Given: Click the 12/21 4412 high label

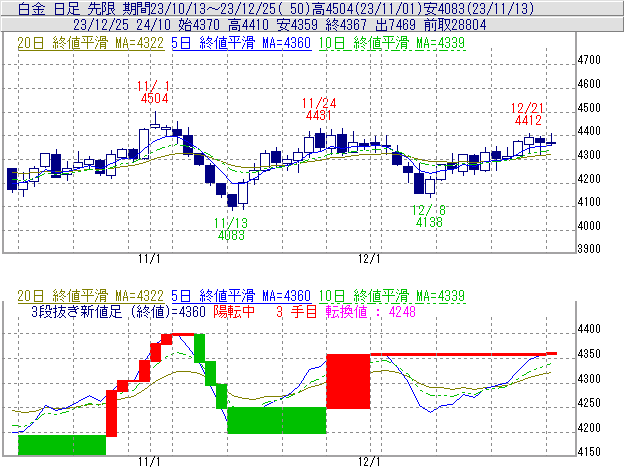Looking at the screenshot, I should click(528, 114).
